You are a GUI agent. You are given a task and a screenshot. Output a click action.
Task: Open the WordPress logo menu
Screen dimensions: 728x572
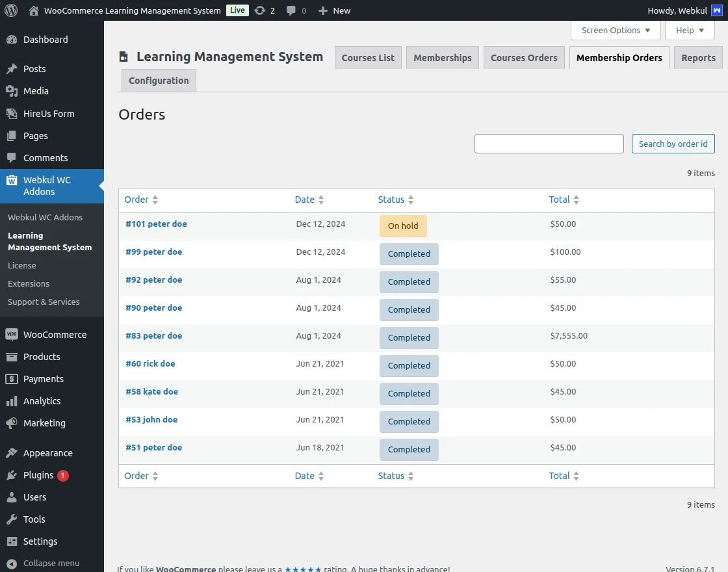click(10, 10)
